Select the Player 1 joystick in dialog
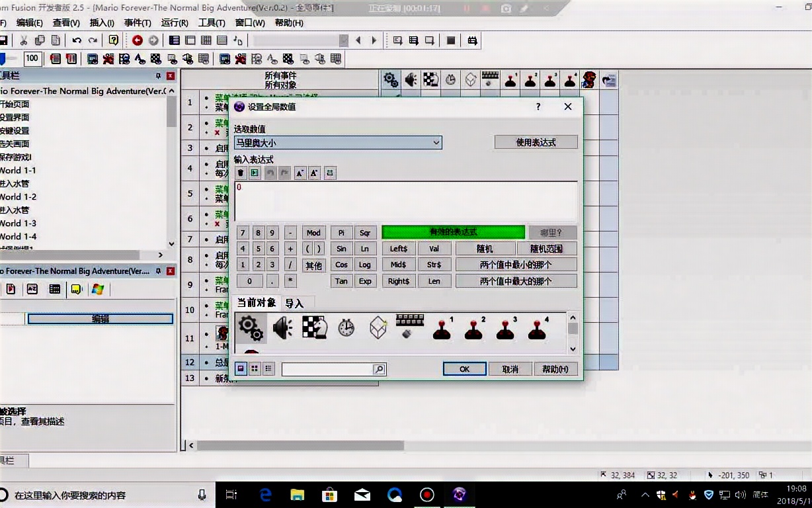 tap(442, 328)
